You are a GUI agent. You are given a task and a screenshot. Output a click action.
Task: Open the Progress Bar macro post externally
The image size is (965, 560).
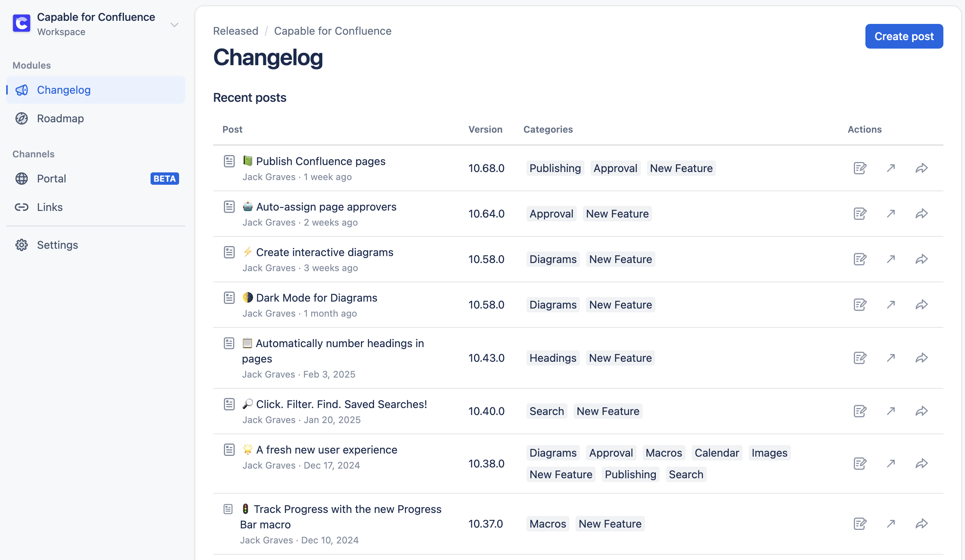[x=891, y=524]
